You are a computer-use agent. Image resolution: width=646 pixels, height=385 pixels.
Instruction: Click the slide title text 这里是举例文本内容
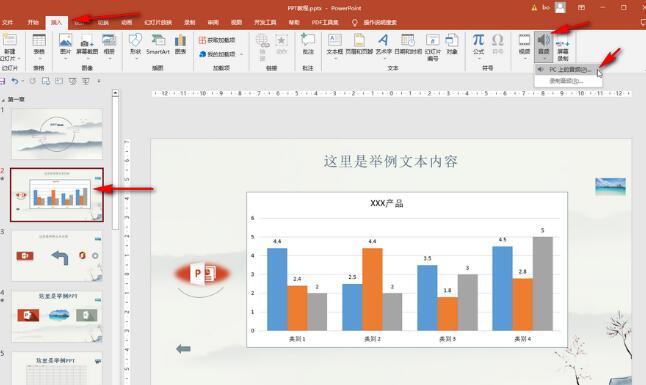tap(391, 161)
